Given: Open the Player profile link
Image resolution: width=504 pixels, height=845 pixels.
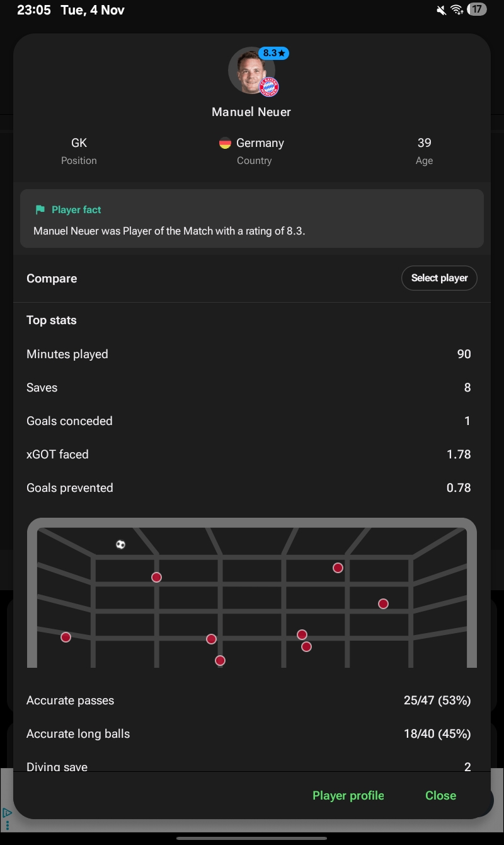Looking at the screenshot, I should click(x=348, y=795).
